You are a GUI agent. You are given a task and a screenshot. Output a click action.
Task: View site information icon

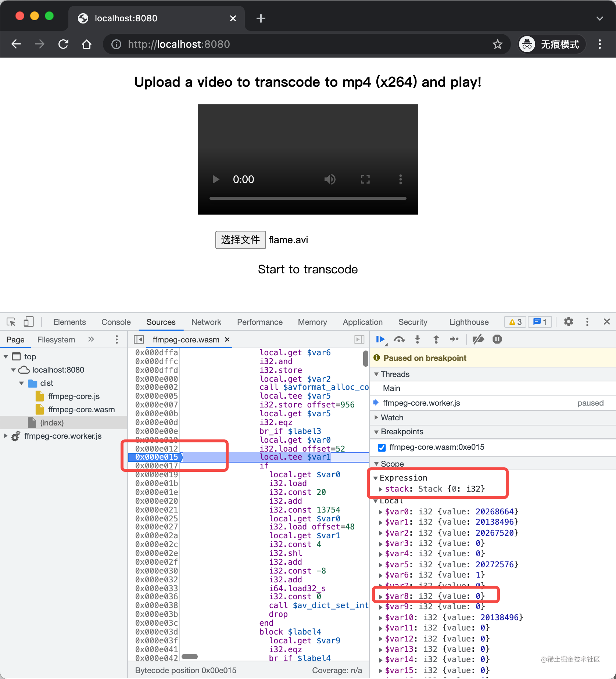(x=116, y=44)
